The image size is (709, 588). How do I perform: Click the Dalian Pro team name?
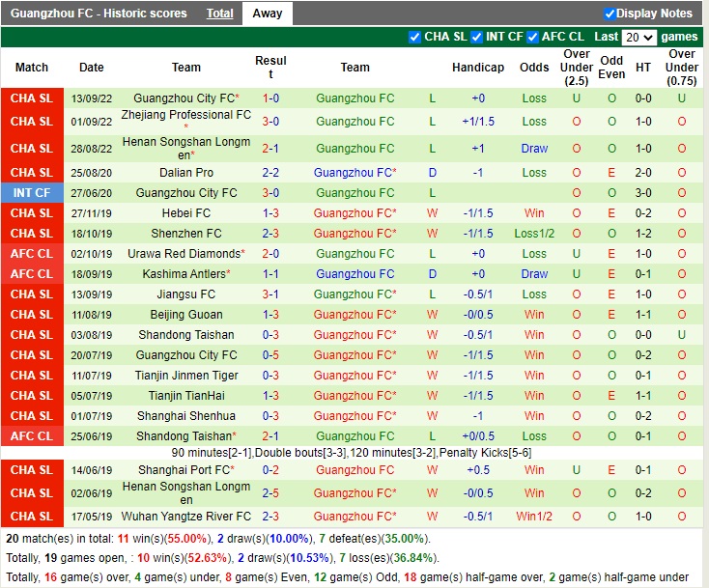pyautogui.click(x=186, y=173)
